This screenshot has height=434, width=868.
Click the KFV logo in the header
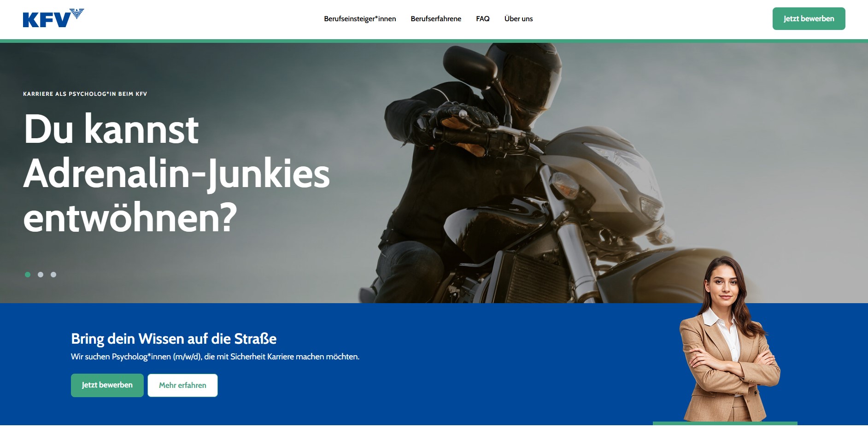point(53,18)
